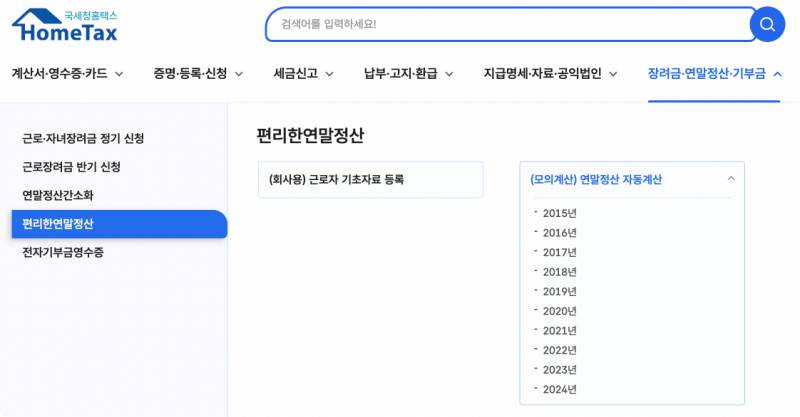Select year 2018년

point(559,272)
